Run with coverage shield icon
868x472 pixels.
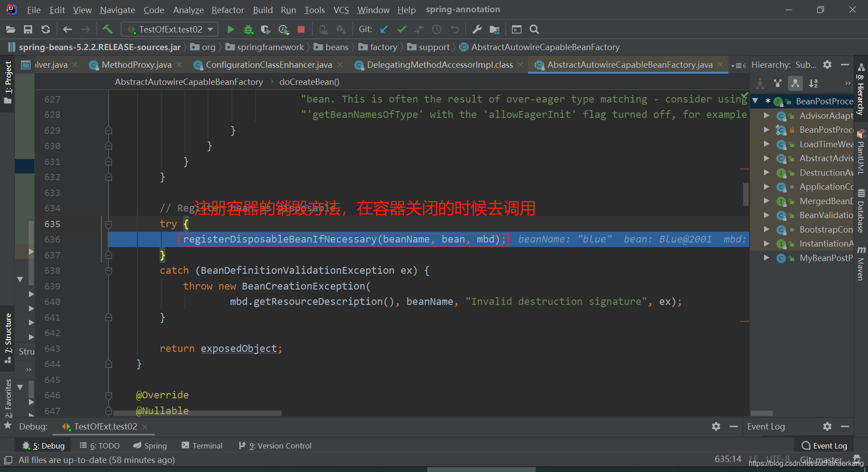coord(266,29)
